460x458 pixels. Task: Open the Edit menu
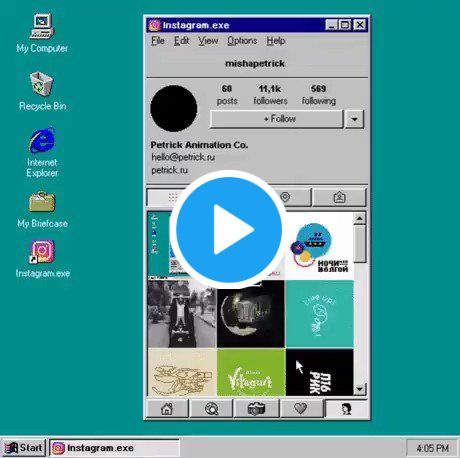(x=181, y=41)
